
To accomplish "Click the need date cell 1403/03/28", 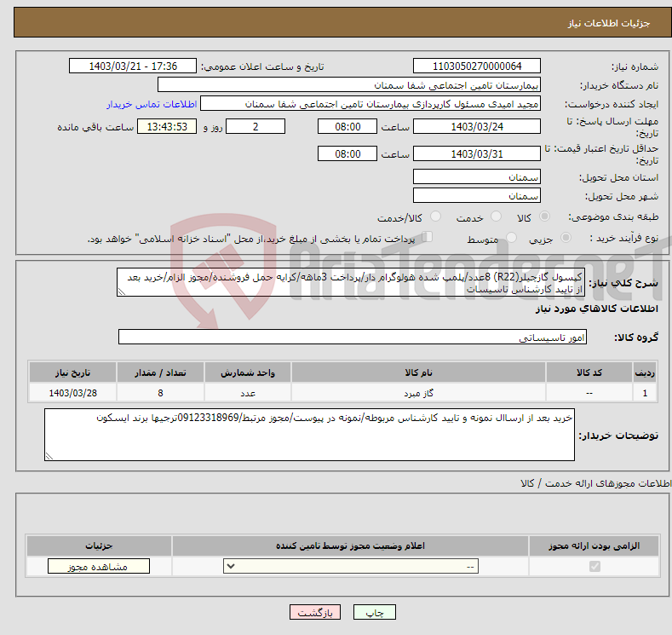I will (x=73, y=393).
